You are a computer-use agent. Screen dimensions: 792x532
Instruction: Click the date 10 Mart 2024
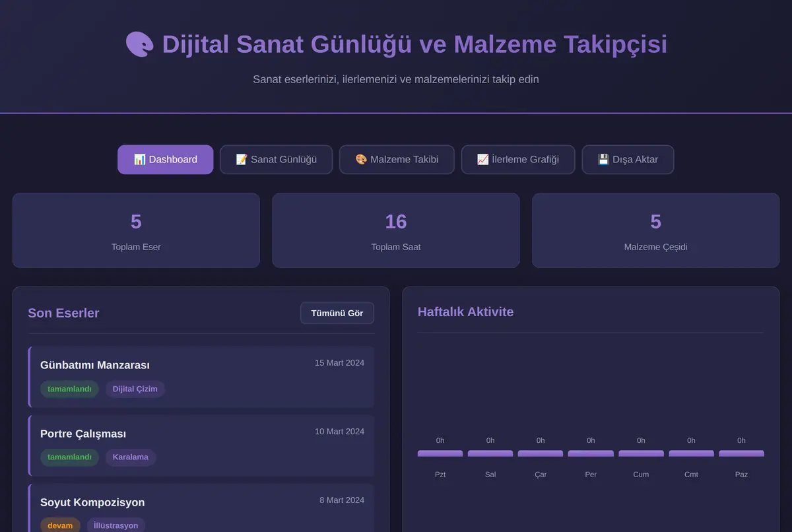339,432
